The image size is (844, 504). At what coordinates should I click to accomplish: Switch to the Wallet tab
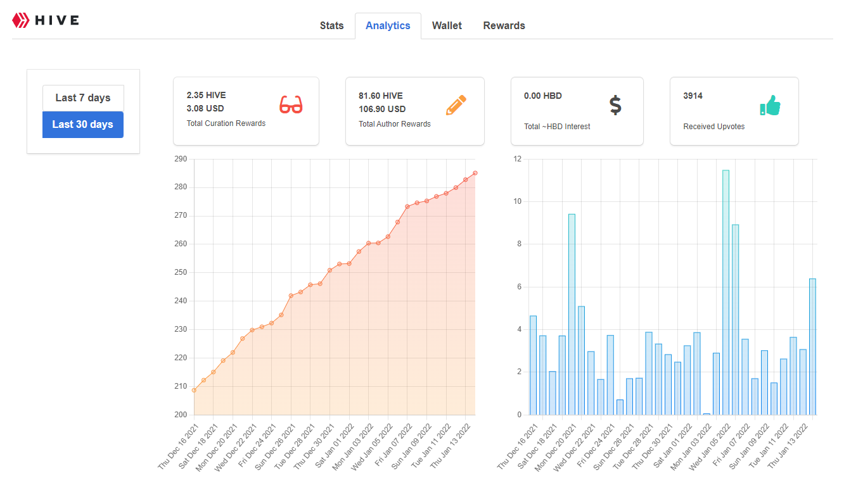(x=447, y=26)
